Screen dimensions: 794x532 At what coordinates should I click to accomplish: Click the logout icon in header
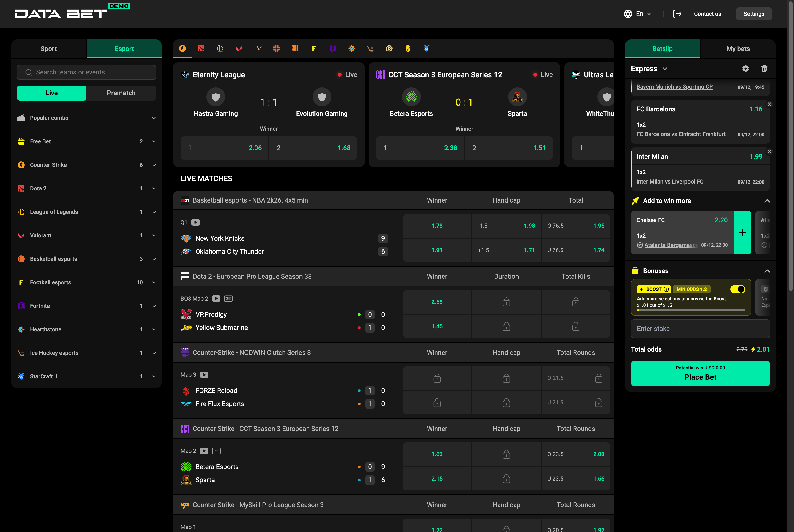[x=677, y=14]
